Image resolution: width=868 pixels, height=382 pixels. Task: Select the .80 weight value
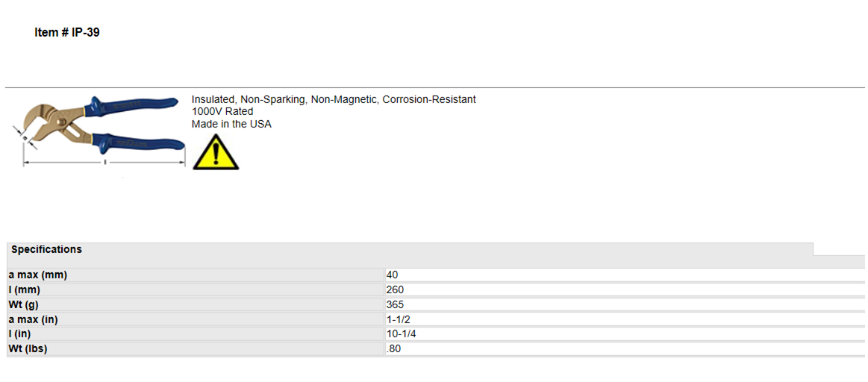pos(393,349)
